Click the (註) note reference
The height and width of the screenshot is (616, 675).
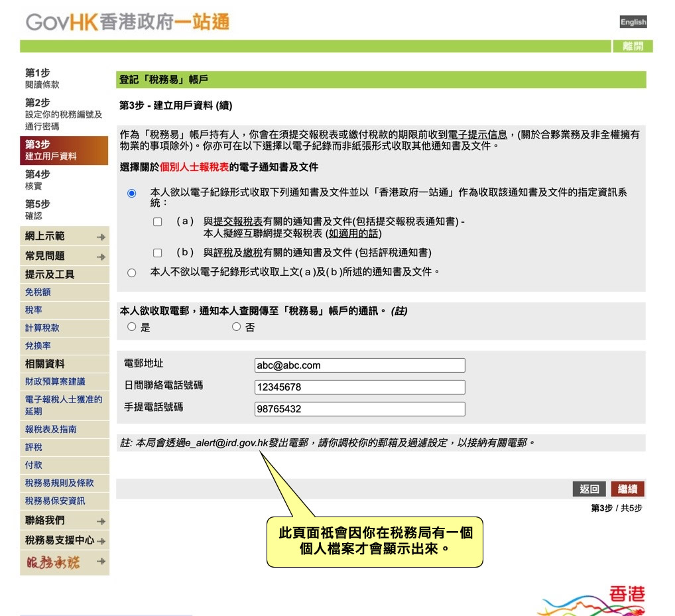(399, 311)
